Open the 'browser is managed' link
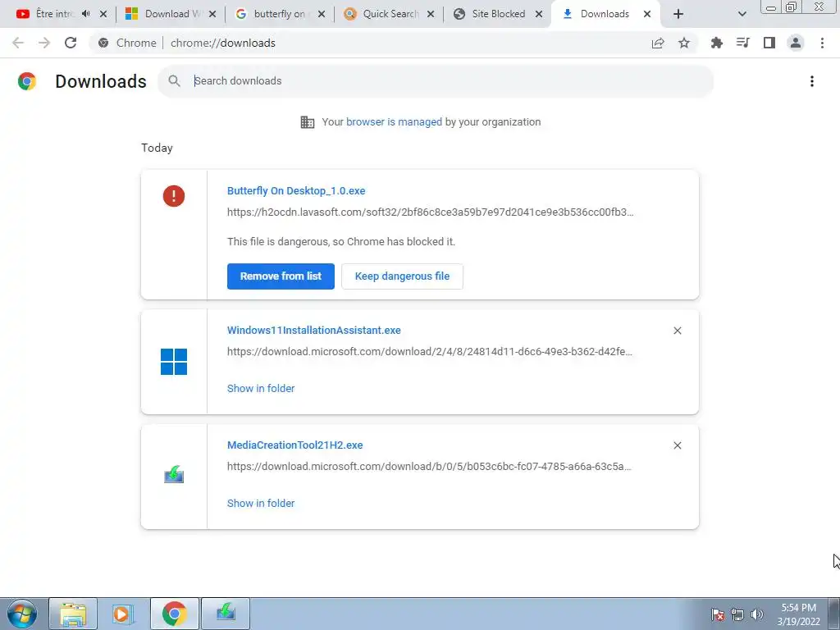The width and height of the screenshot is (840, 630). click(x=394, y=122)
